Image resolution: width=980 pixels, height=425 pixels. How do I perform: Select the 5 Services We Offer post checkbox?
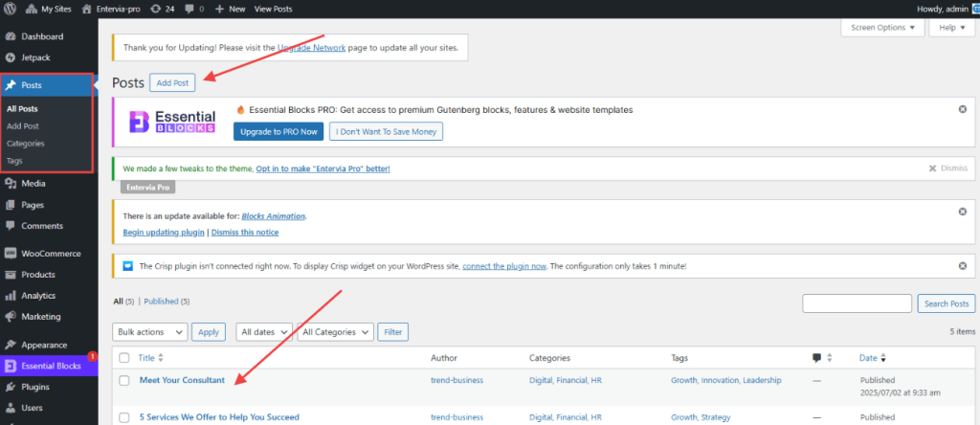click(x=123, y=417)
